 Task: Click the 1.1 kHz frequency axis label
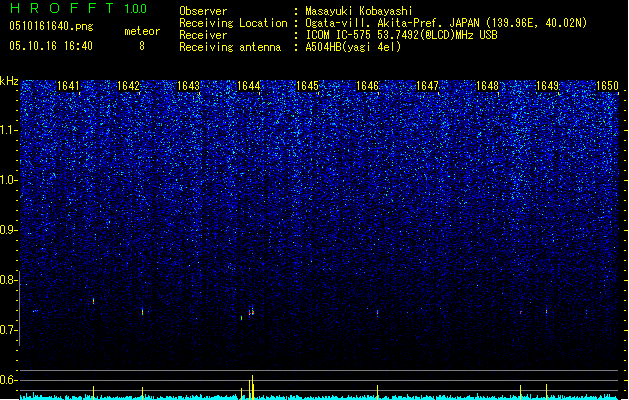point(9,130)
